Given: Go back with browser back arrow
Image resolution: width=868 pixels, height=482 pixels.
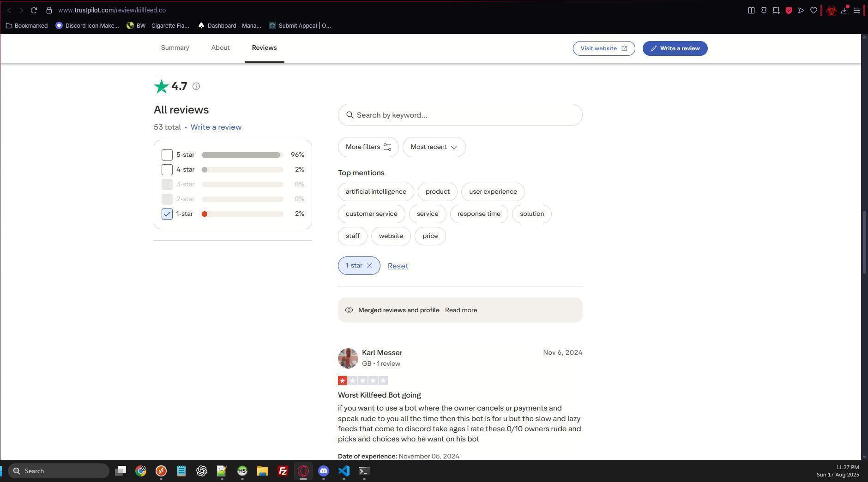Looking at the screenshot, I should click(9, 10).
